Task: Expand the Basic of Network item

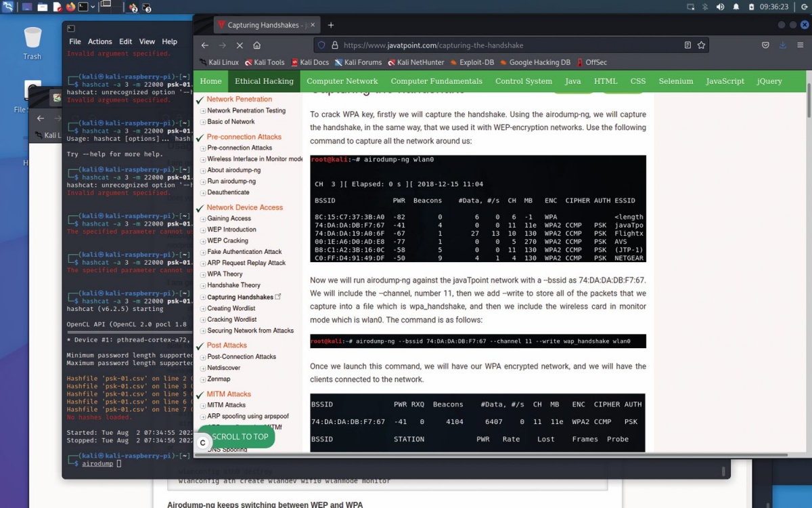Action: click(x=231, y=122)
